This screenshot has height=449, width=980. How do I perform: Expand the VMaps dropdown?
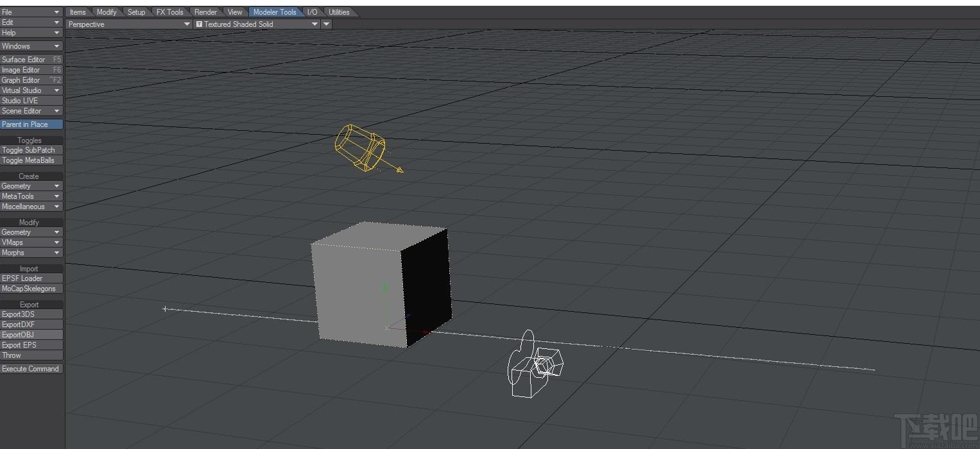pos(31,242)
